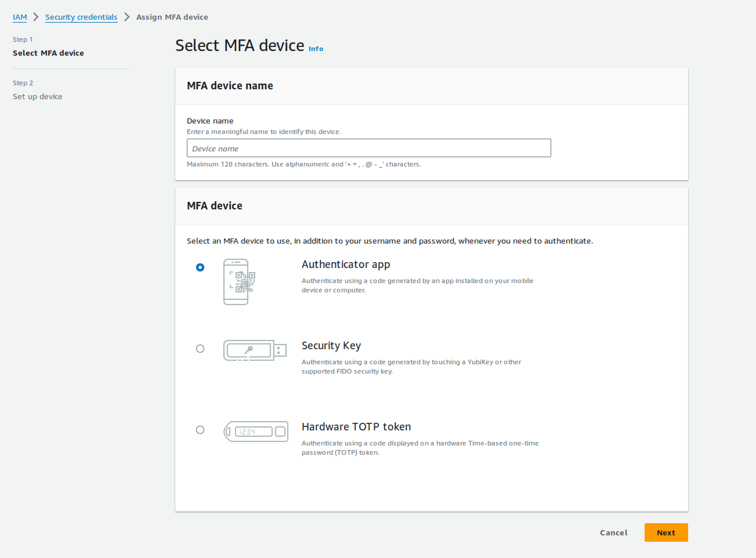The image size is (756, 558).
Task: Select Step 1 Select MFA device
Action: pos(48,47)
